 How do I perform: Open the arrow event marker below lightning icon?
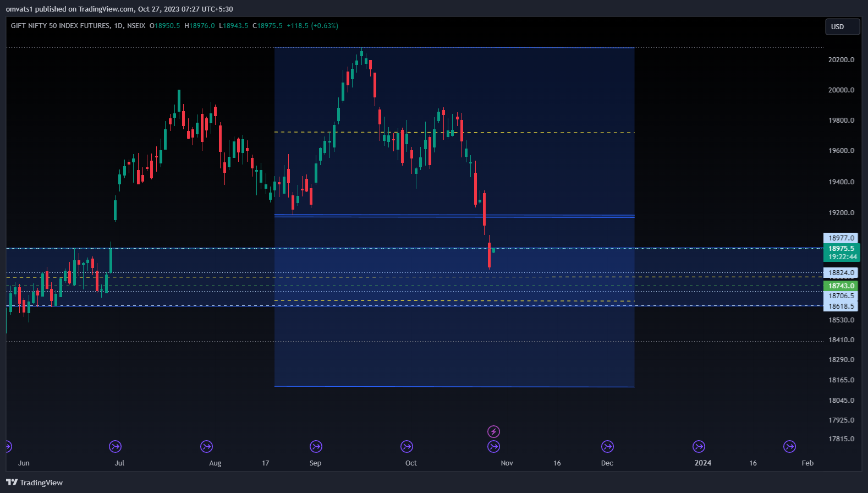tap(494, 446)
